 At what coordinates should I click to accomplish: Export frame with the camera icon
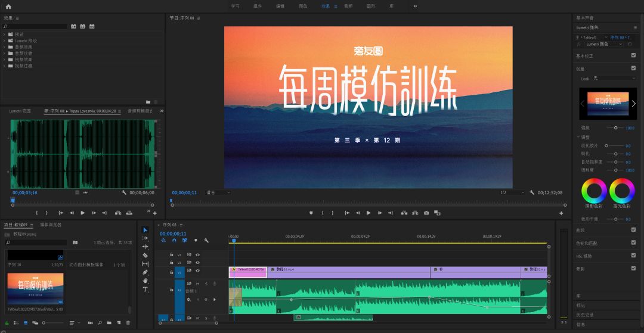pyautogui.click(x=426, y=213)
